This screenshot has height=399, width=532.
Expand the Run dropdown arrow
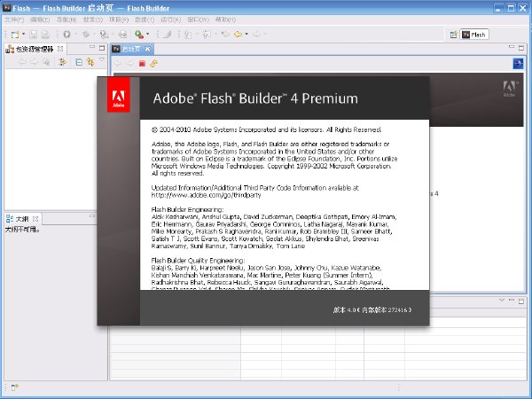75,35
